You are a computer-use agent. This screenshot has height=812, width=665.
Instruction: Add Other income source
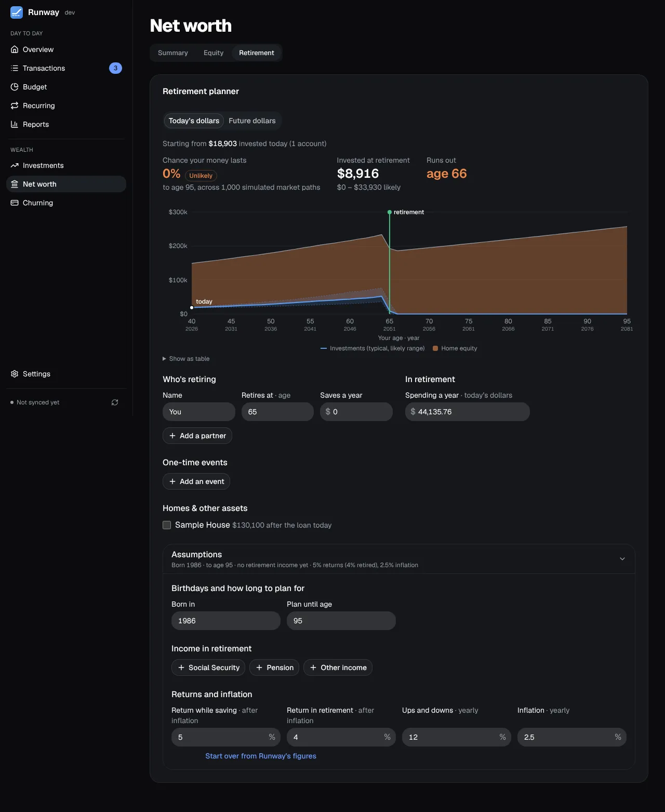click(x=338, y=667)
